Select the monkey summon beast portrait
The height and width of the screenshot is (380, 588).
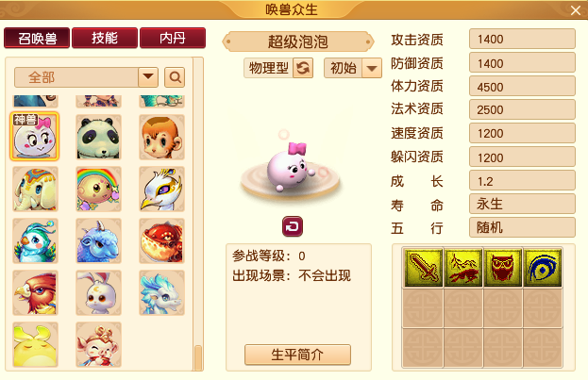[x=161, y=137]
